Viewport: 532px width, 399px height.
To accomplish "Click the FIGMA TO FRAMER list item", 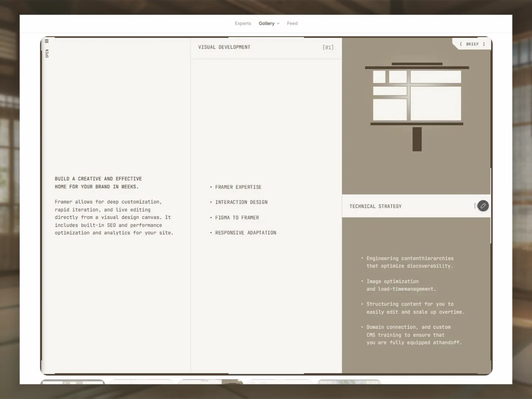I will [x=237, y=218].
